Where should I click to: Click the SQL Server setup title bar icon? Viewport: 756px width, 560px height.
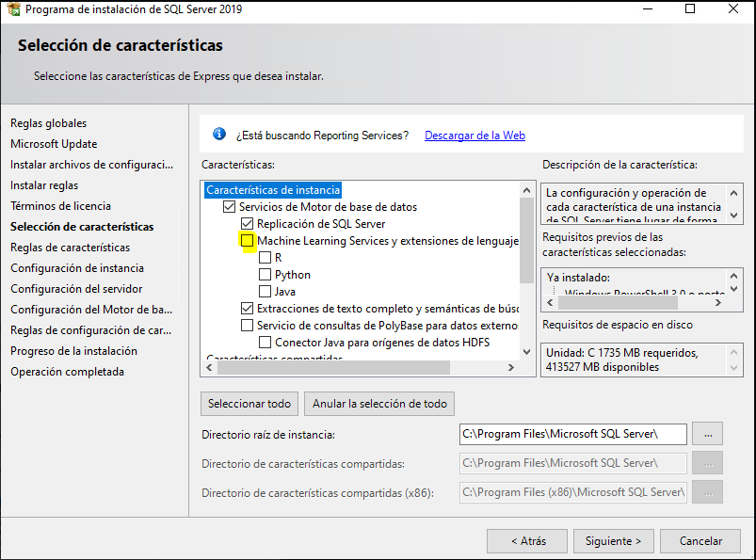(x=13, y=8)
